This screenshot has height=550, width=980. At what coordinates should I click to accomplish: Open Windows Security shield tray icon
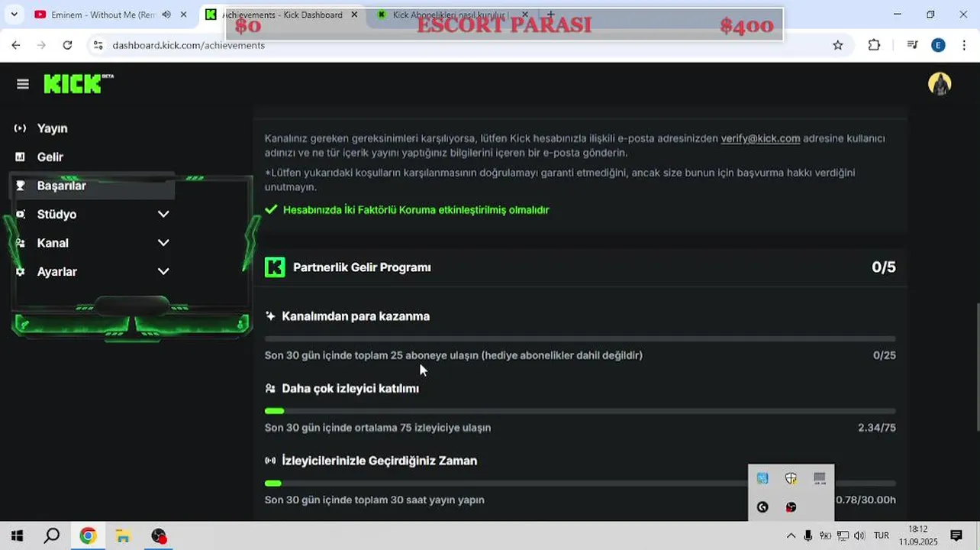click(x=791, y=479)
